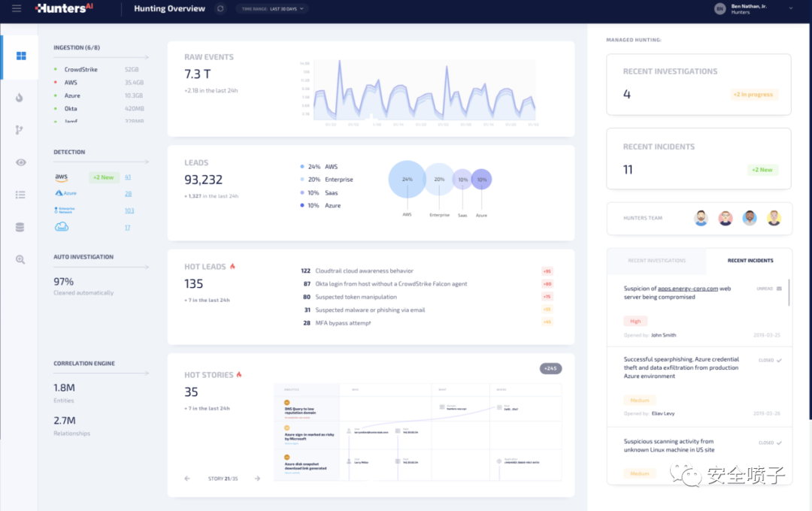Open Okta login without CrowdStrike Falcon agent lead
Image resolution: width=812 pixels, height=511 pixels.
tap(391, 284)
